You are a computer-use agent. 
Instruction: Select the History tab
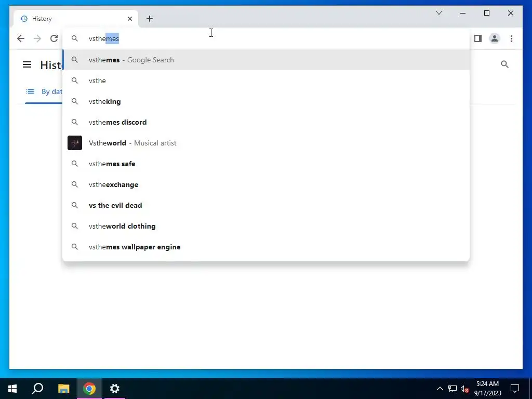click(75, 19)
